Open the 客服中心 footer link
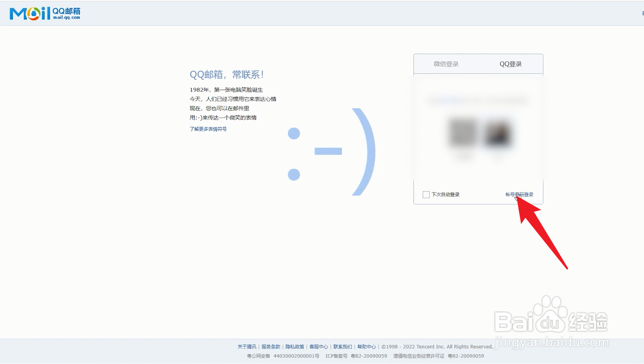The height and width of the screenshot is (364, 644). click(x=319, y=347)
